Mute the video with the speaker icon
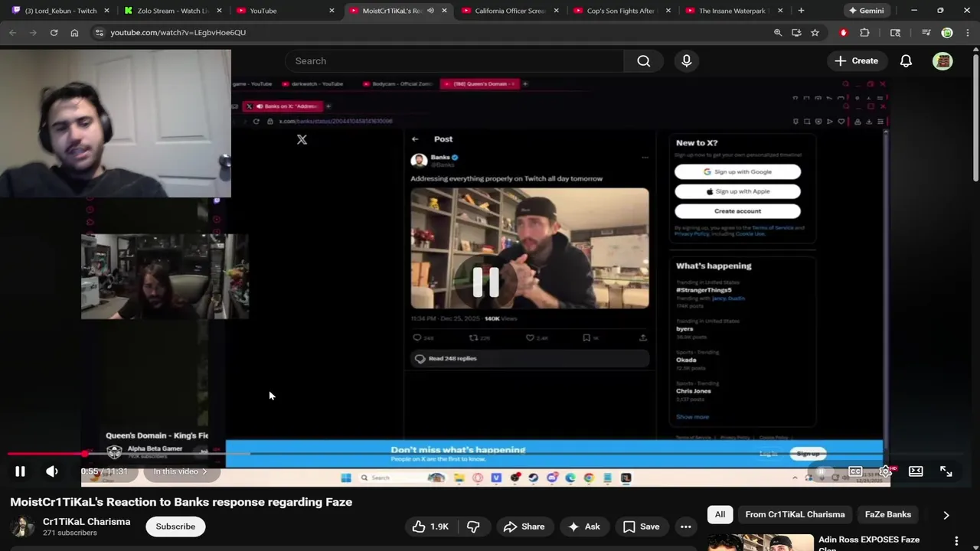The image size is (980, 551). tap(51, 471)
